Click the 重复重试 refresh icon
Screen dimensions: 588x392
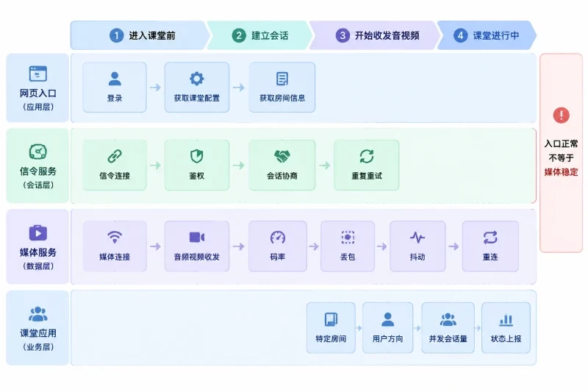point(366,157)
